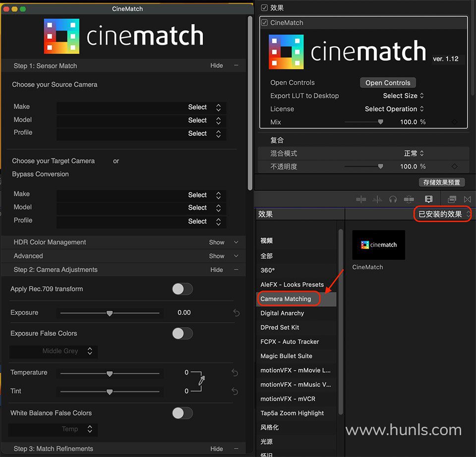Turn on White Balance False Colors
Viewport: 476px width, 457px height.
click(x=182, y=413)
